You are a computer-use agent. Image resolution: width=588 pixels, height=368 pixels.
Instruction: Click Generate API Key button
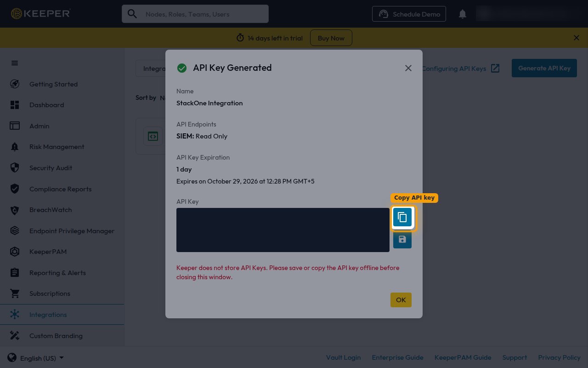point(544,68)
